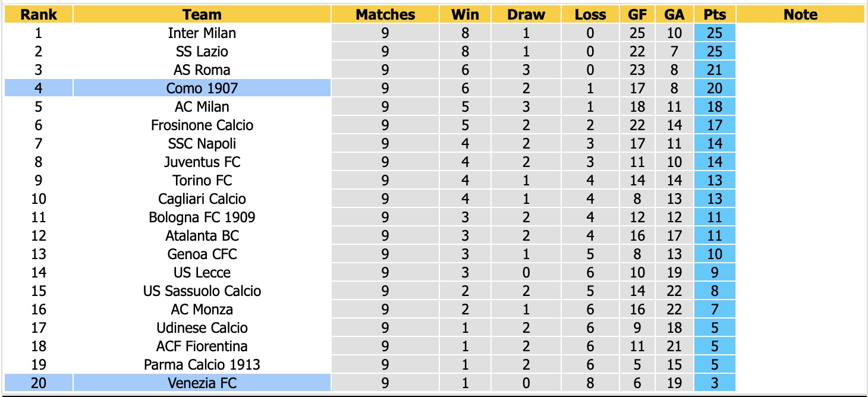Click the GF column header

637,14
